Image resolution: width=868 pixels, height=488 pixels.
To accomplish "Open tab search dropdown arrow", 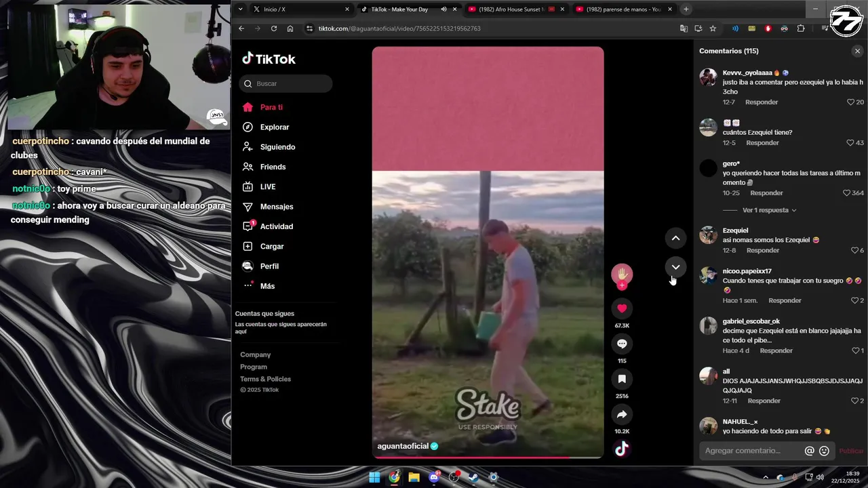I will tap(240, 9).
